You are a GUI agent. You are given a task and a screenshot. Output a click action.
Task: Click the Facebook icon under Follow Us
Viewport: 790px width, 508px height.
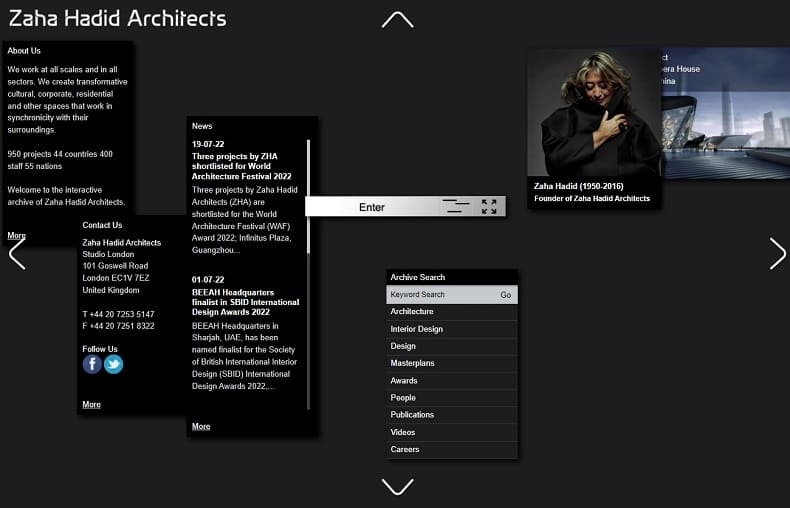tap(92, 364)
